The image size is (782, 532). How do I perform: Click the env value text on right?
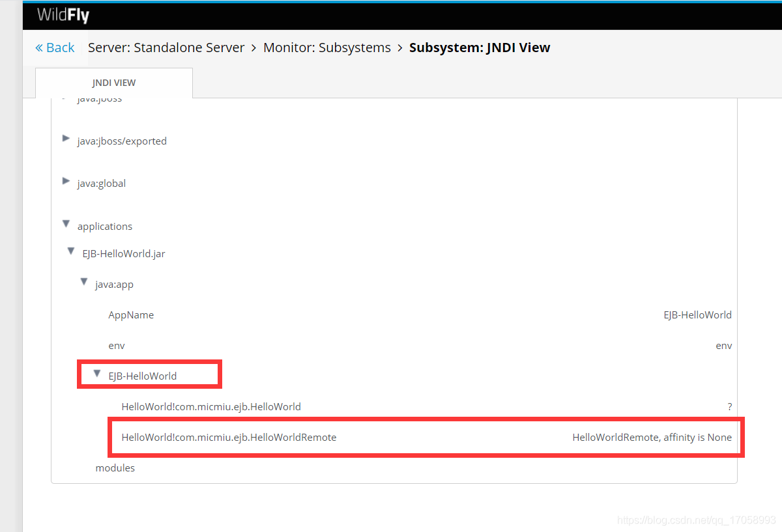pos(724,346)
